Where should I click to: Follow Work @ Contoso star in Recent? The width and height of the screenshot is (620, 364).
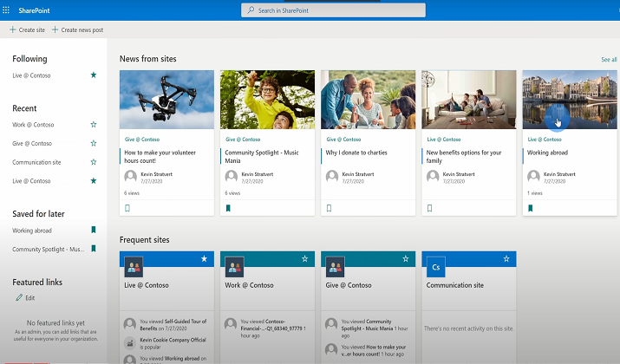(94, 125)
